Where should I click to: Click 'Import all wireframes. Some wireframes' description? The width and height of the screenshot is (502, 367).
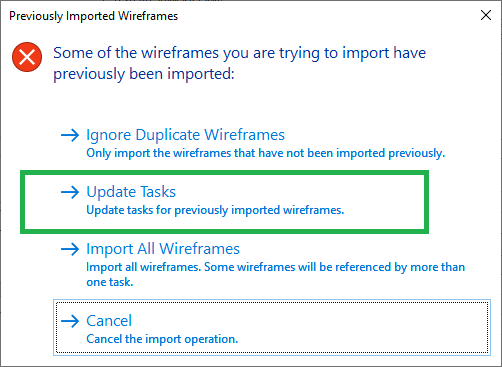pyautogui.click(x=275, y=267)
